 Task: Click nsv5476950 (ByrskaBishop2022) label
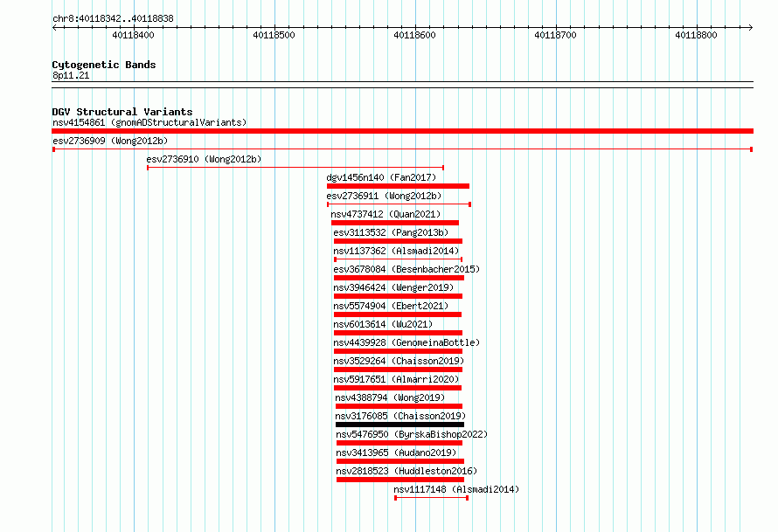412,434
